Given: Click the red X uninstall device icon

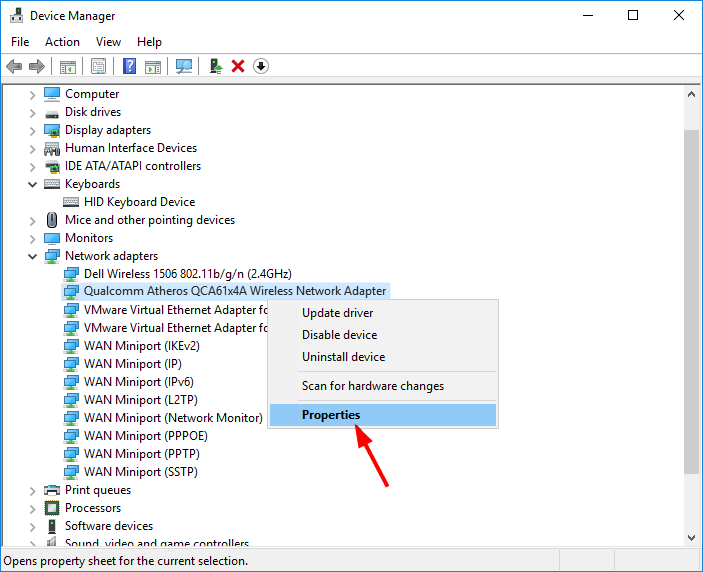Looking at the screenshot, I should [238, 66].
